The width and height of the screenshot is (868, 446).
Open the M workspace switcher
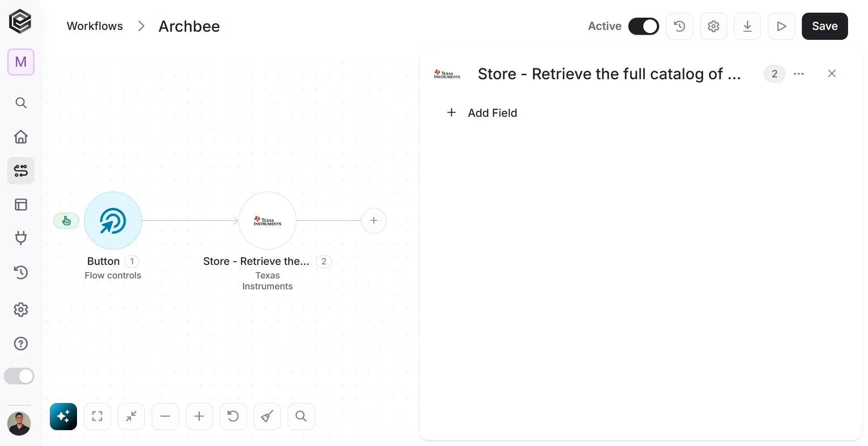(21, 62)
